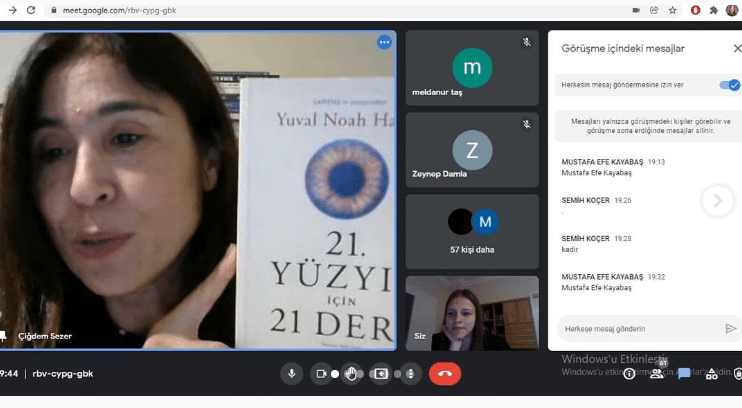Open the Chrome profile avatar
Screen dimensions: 742x408
pos(732,10)
